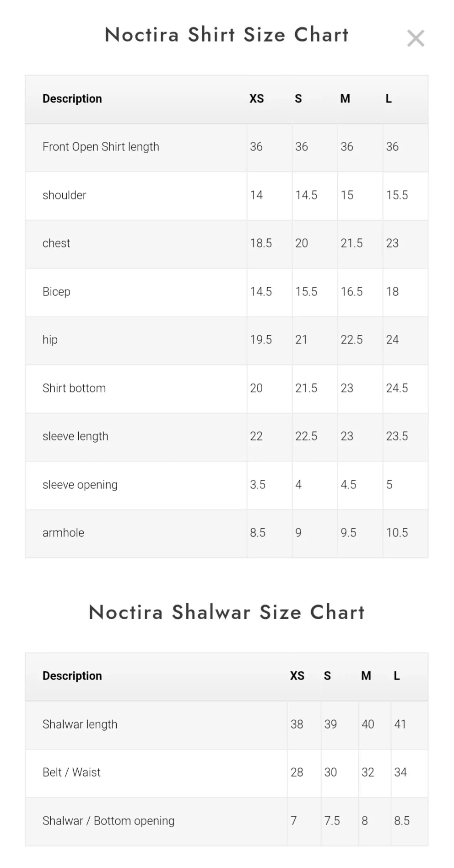Click the shoulder row label
The height and width of the screenshot is (868, 454).
click(65, 195)
